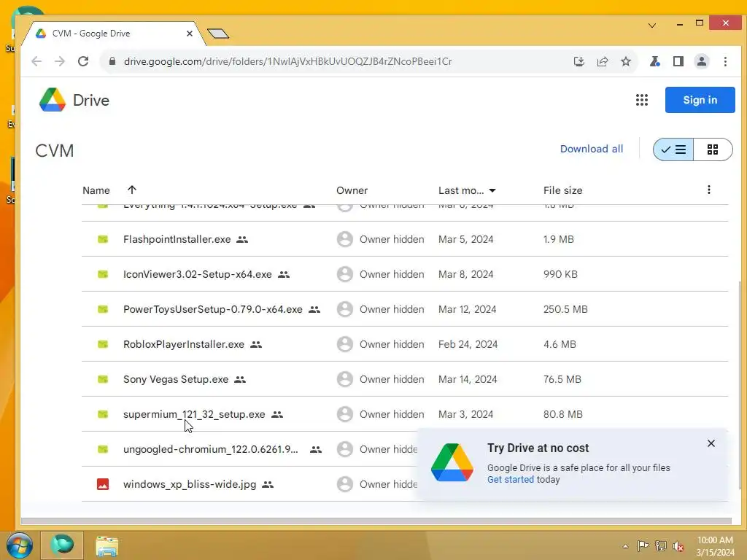The width and height of the screenshot is (747, 560).
Task: Click the vertical scrollbar of the file list
Action: coord(740,385)
